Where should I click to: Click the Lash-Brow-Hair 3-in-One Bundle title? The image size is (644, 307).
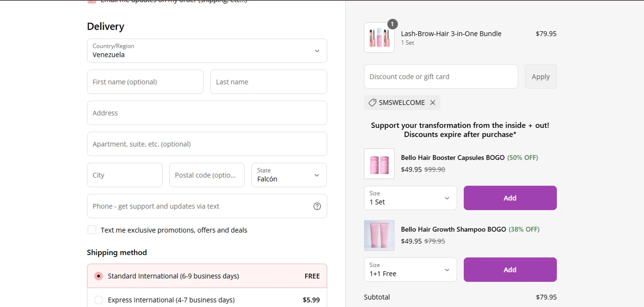451,34
